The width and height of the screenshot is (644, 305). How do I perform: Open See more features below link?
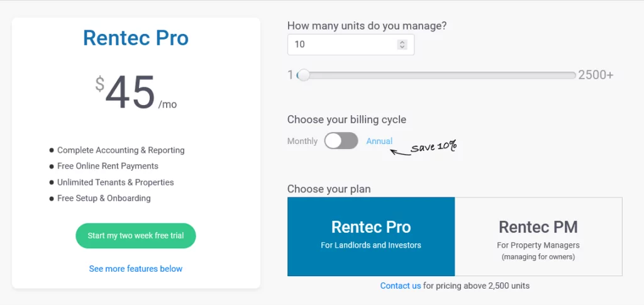point(136,269)
